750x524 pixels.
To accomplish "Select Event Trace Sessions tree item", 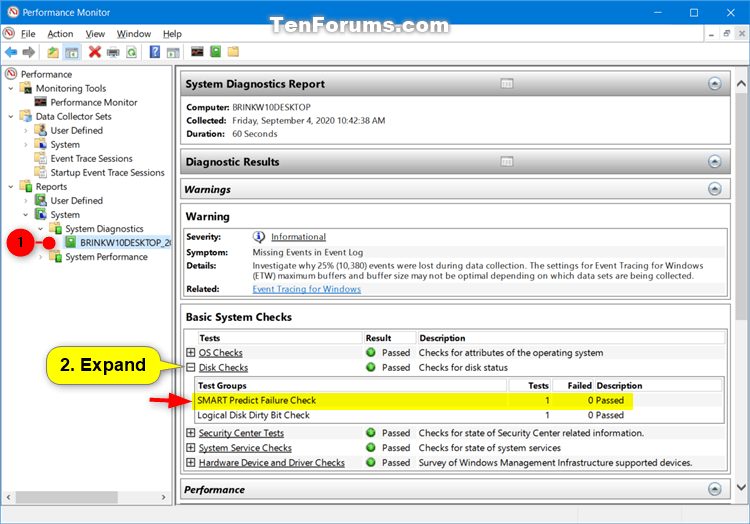I will click(91, 158).
